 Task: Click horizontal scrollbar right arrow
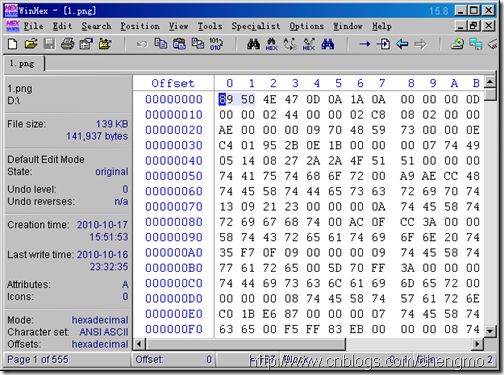(x=478, y=344)
